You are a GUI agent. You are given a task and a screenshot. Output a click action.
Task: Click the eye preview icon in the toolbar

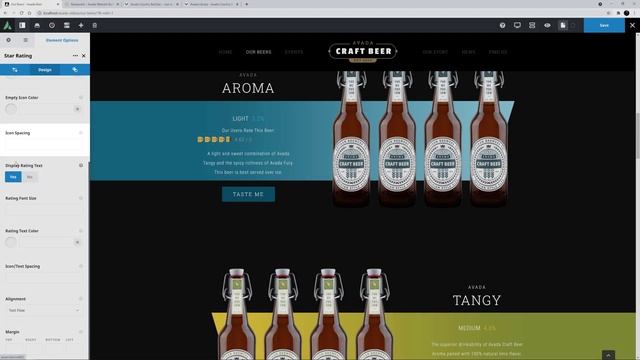(x=547, y=25)
